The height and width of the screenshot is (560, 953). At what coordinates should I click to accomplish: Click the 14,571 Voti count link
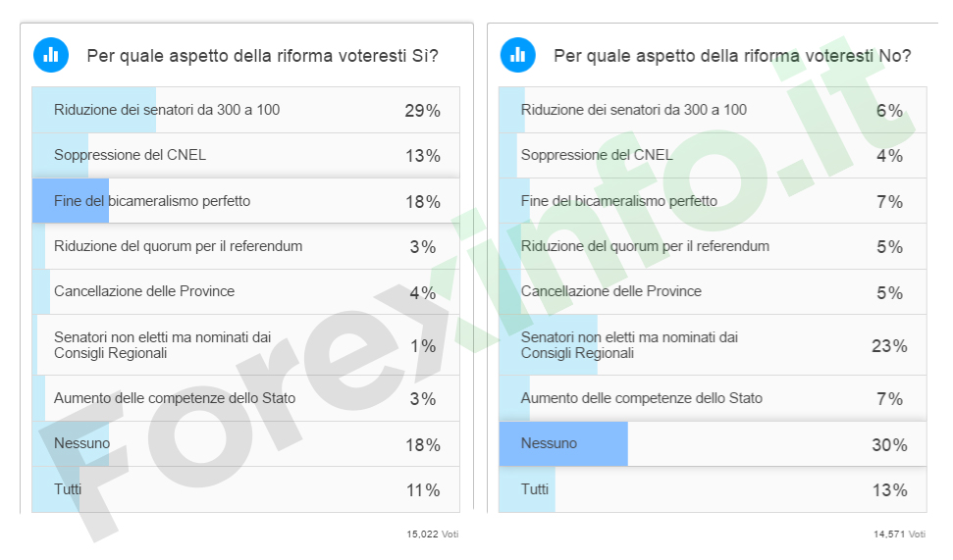899,535
